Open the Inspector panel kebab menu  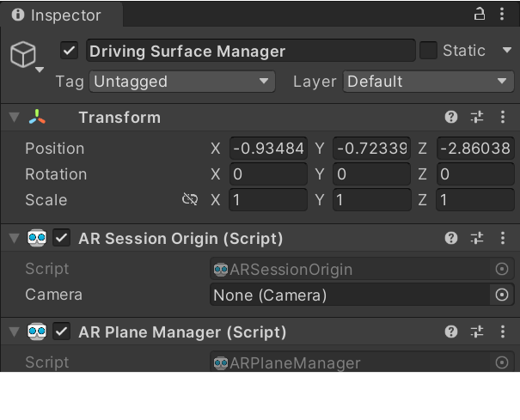[x=503, y=15]
